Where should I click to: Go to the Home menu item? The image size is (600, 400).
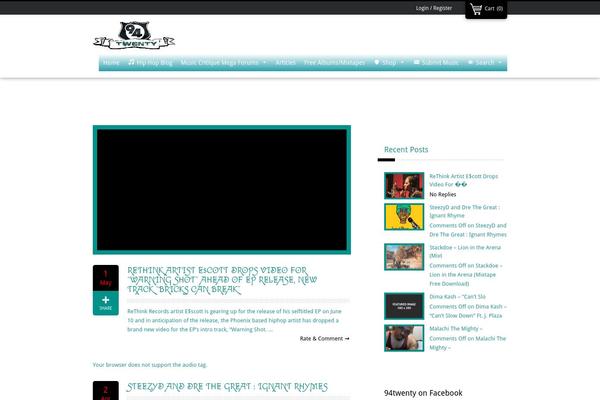coord(111,62)
